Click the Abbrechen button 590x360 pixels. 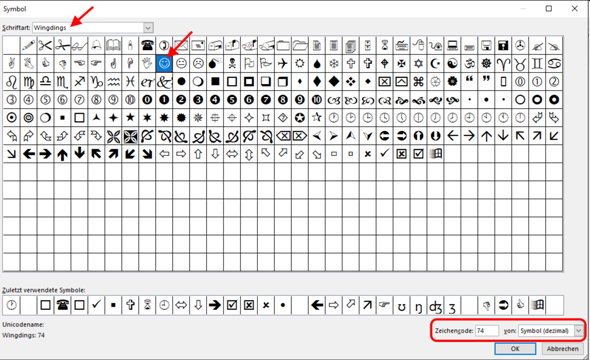pos(563,349)
